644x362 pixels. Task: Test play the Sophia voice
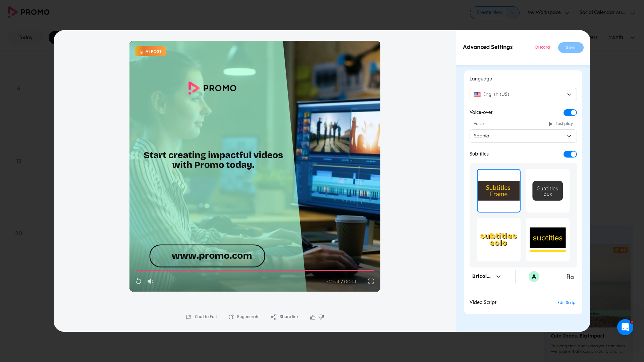[560, 124]
